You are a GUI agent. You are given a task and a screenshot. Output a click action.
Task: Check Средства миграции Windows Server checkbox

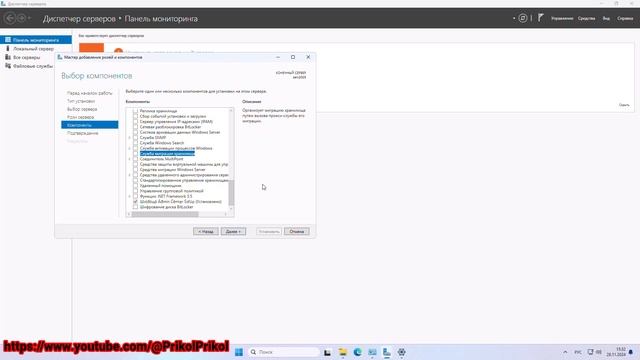pyautogui.click(x=135, y=169)
